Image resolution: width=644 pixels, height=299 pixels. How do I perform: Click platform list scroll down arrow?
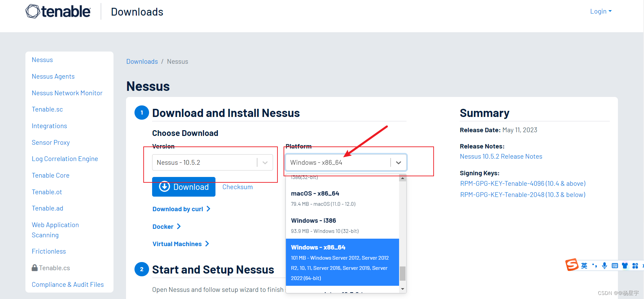pyautogui.click(x=402, y=289)
